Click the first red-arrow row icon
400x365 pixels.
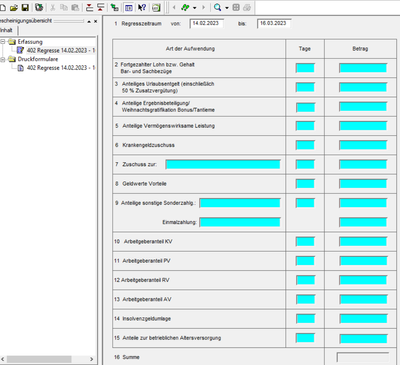[x=89, y=7]
